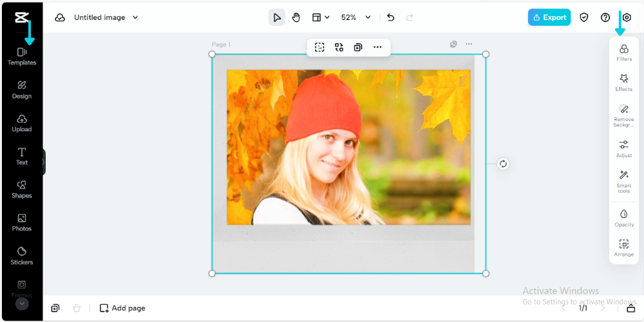
Task: Select the pointer select tool
Action: [x=277, y=17]
